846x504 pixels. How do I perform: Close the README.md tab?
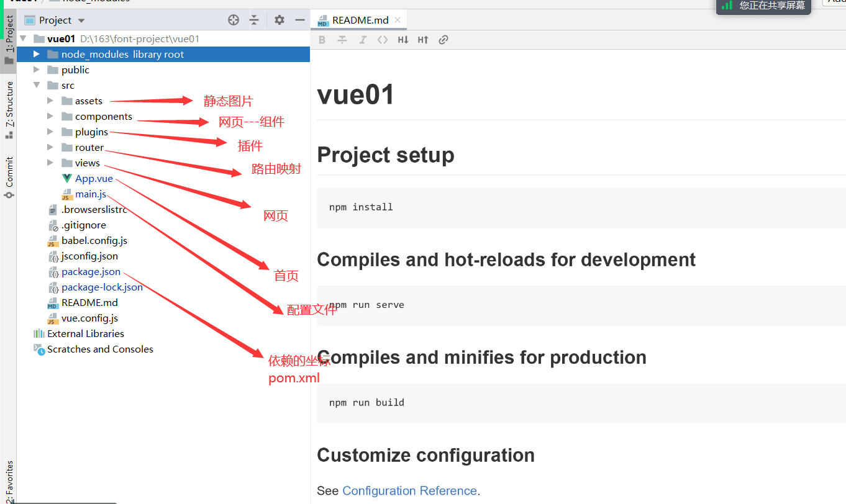click(x=398, y=20)
